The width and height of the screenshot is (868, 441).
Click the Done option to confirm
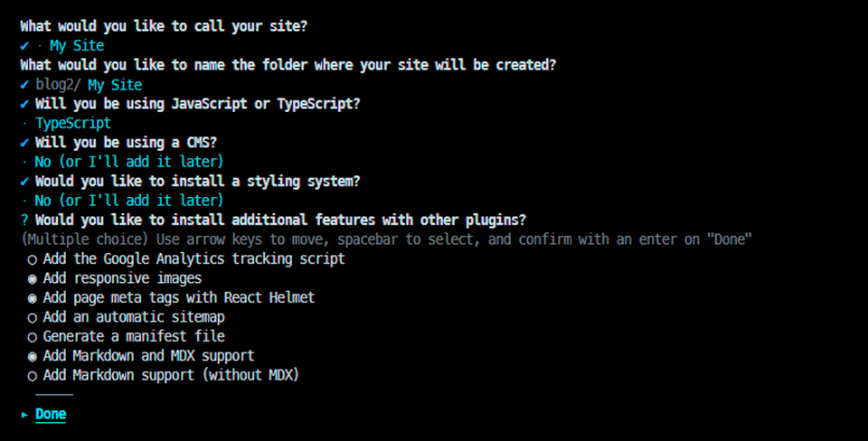coord(51,415)
